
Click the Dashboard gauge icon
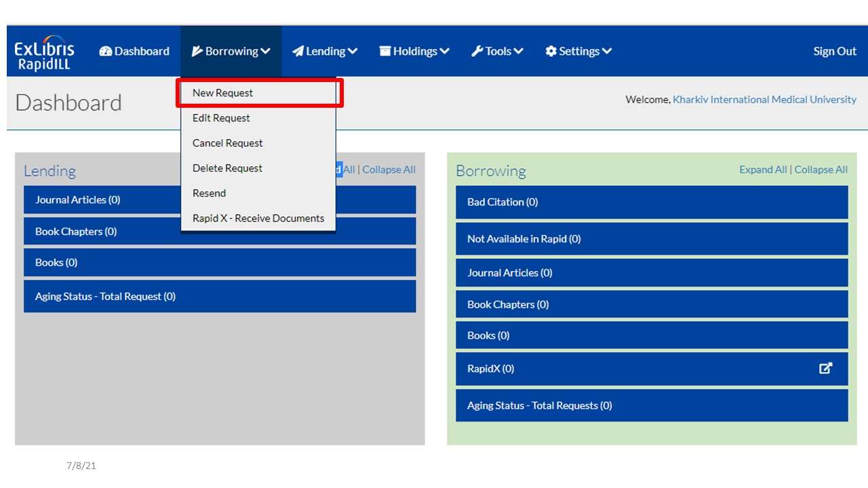[105, 52]
